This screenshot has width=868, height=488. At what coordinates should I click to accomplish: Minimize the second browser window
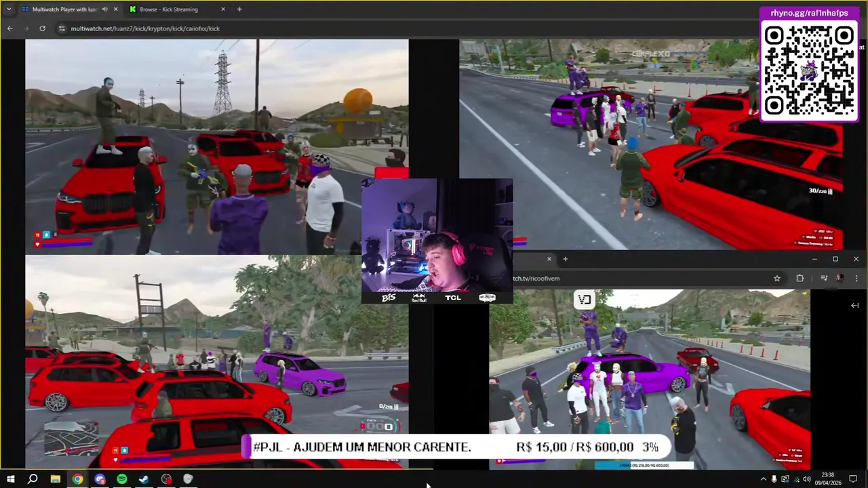tap(814, 259)
